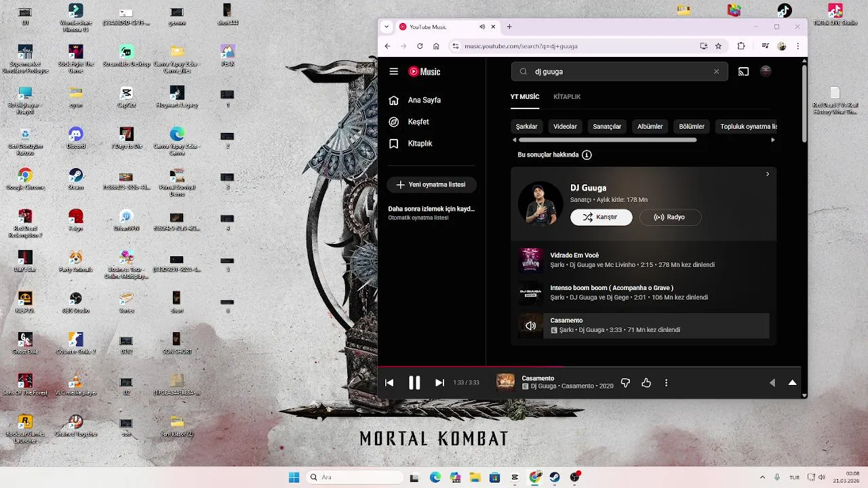Create playlist with Yeni oynatma listesi
The image size is (868, 488).
point(431,184)
